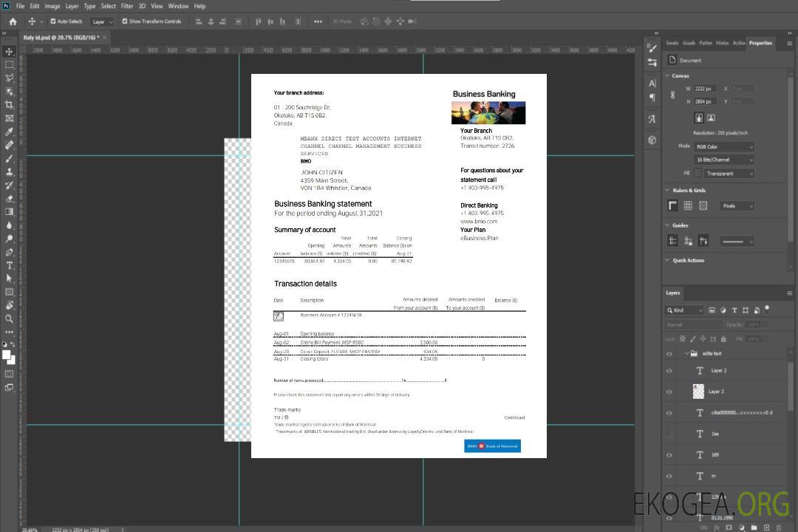This screenshot has height=532, width=798.
Task: Select the Rectangular Marquee tool
Action: [9, 64]
